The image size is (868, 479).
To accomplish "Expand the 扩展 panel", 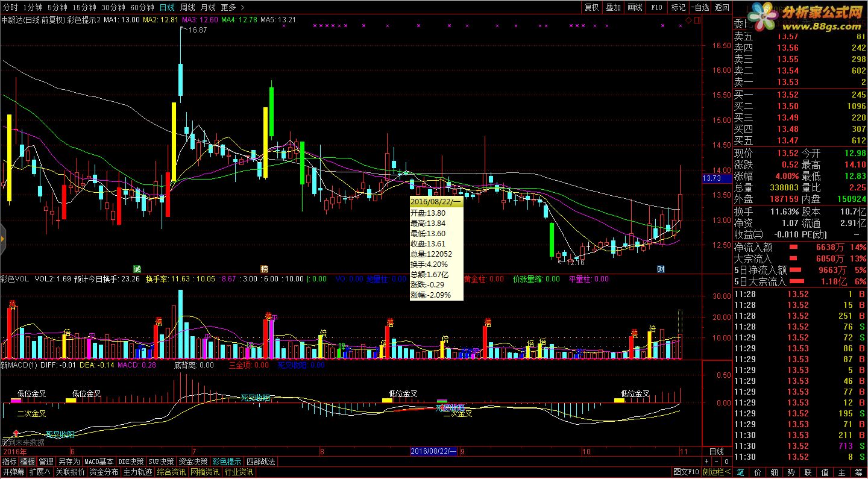I will pyautogui.click(x=40, y=472).
